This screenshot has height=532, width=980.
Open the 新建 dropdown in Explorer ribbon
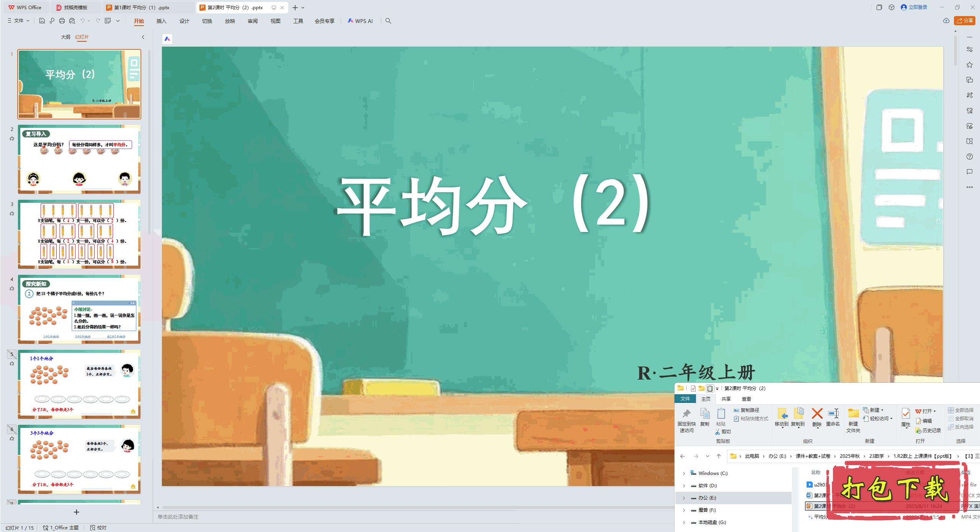[x=876, y=410]
